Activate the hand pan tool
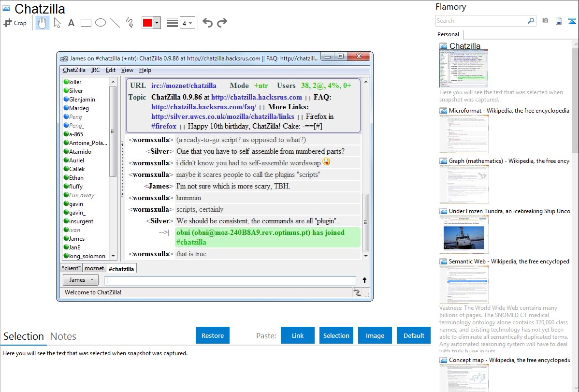 (x=42, y=23)
